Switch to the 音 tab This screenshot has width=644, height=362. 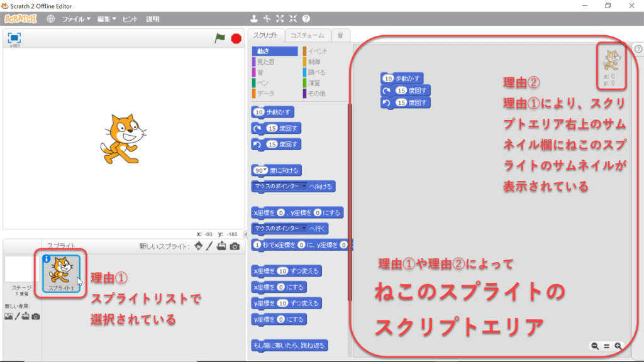(x=340, y=35)
